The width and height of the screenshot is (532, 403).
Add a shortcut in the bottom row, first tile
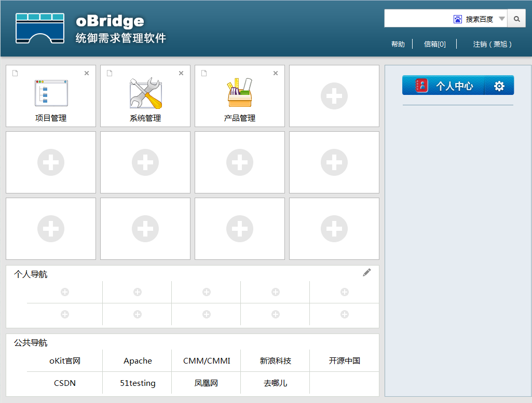tap(51, 229)
